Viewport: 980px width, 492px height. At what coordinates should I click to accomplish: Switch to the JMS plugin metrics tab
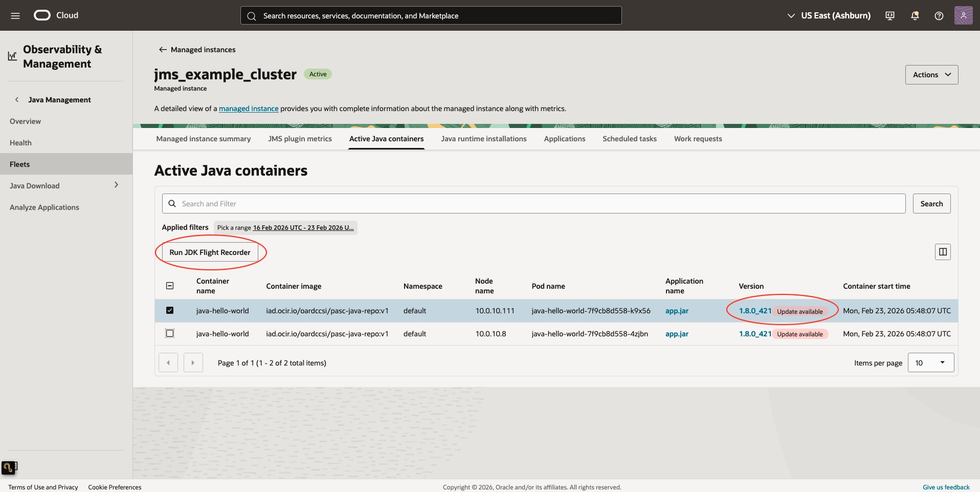(x=300, y=139)
